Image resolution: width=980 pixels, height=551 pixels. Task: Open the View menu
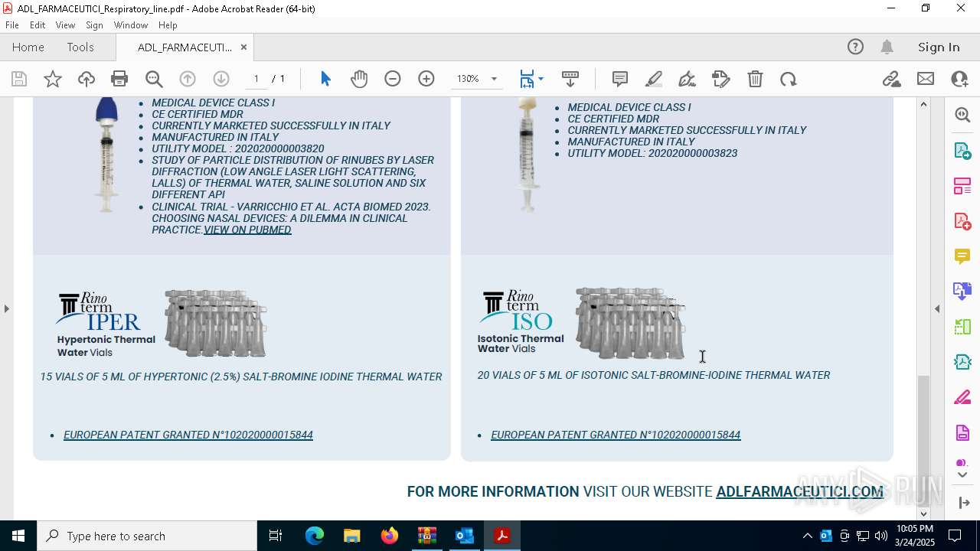pos(65,24)
